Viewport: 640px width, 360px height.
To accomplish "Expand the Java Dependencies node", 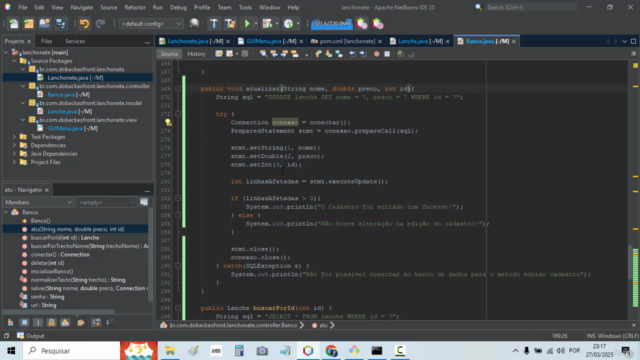I will point(14,154).
